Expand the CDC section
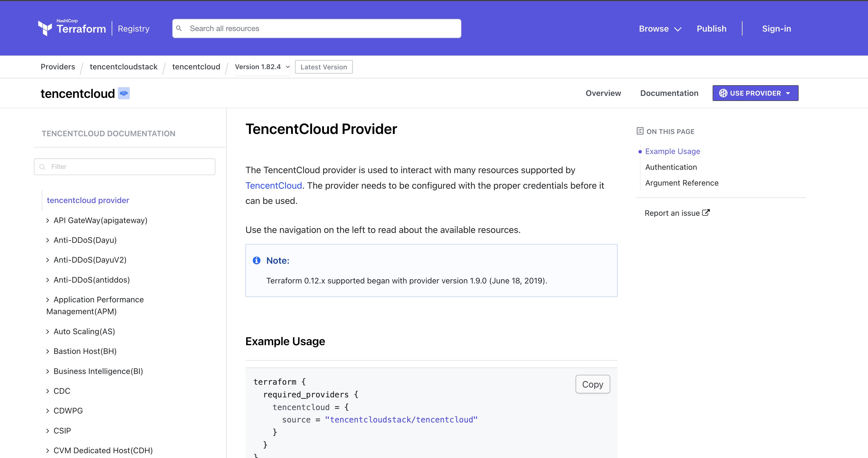 tap(58, 391)
